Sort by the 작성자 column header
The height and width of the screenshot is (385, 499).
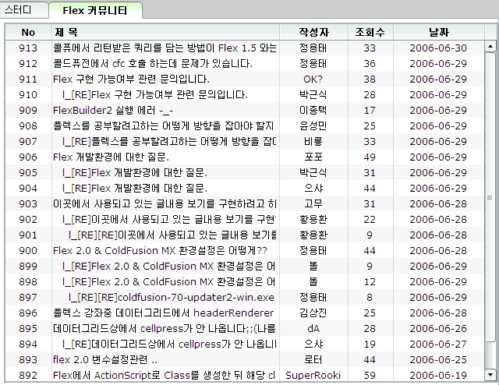point(314,32)
